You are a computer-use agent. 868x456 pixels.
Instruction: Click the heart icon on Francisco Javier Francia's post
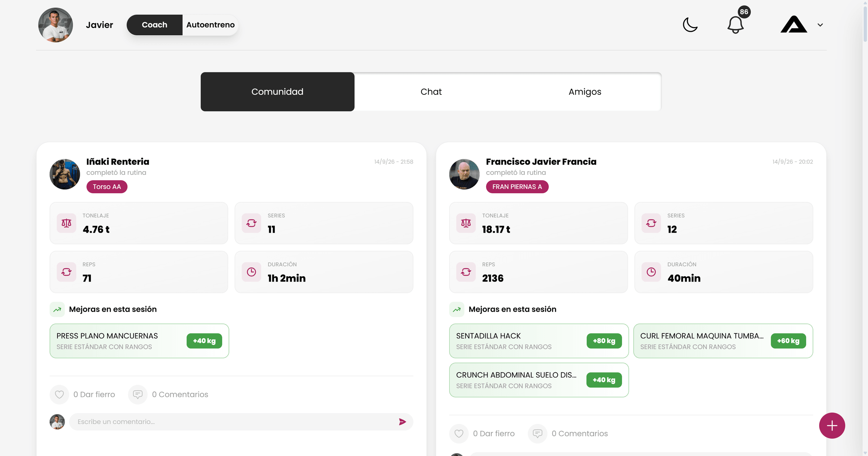(x=459, y=434)
